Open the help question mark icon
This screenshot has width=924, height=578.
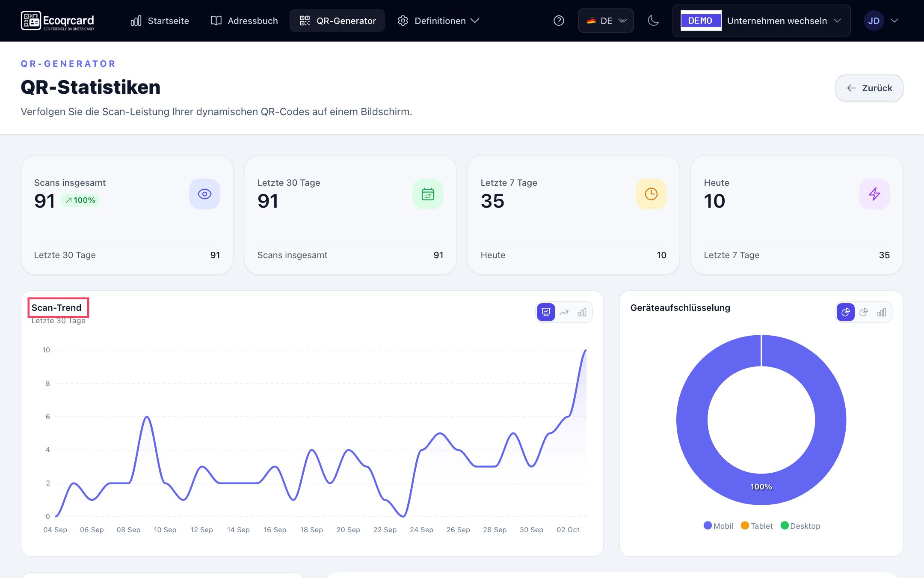point(559,21)
